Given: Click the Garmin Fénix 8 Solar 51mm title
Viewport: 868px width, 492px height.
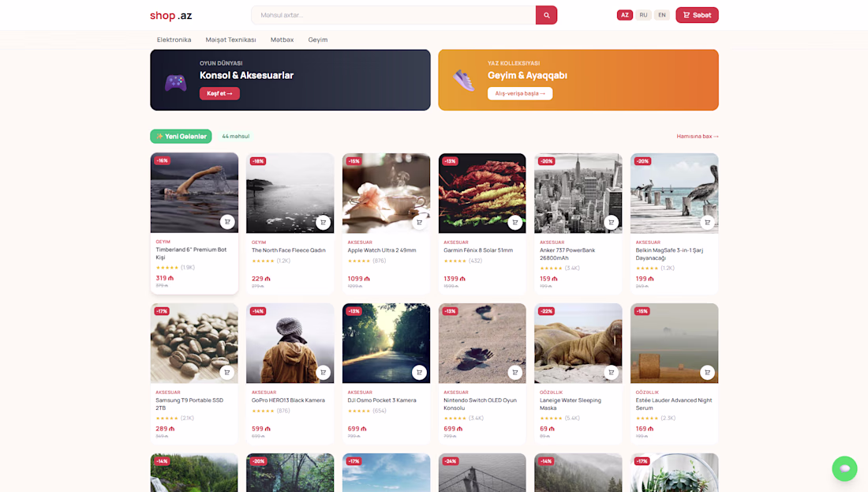Looking at the screenshot, I should pos(478,250).
